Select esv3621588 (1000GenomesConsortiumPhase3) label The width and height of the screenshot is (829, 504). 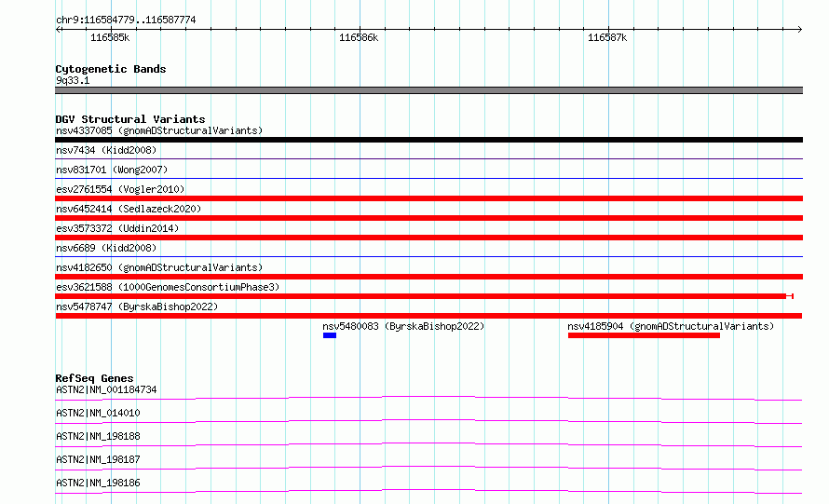pos(168,287)
